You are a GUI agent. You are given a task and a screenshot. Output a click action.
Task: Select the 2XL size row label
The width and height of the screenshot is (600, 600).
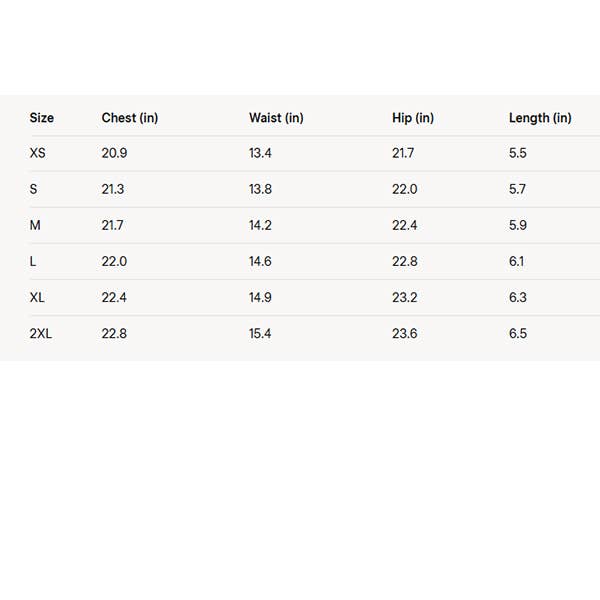coord(41,333)
